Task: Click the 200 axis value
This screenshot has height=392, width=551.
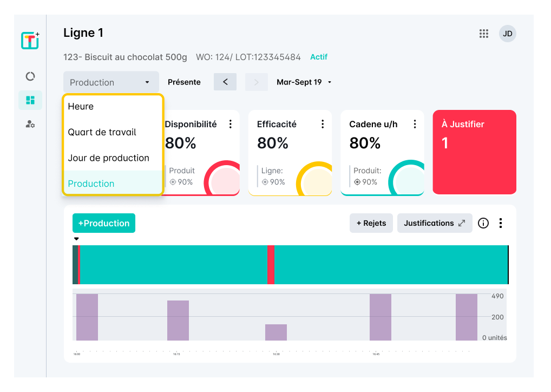Action: click(x=497, y=317)
